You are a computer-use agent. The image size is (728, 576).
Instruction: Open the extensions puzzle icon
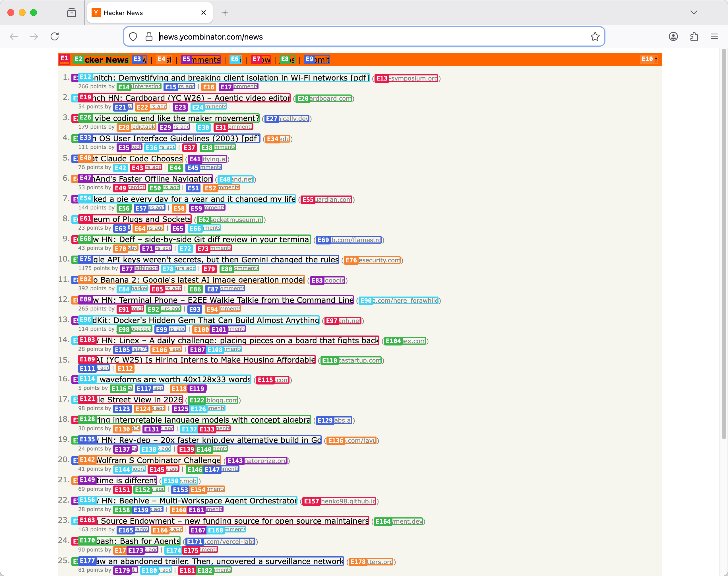click(694, 36)
